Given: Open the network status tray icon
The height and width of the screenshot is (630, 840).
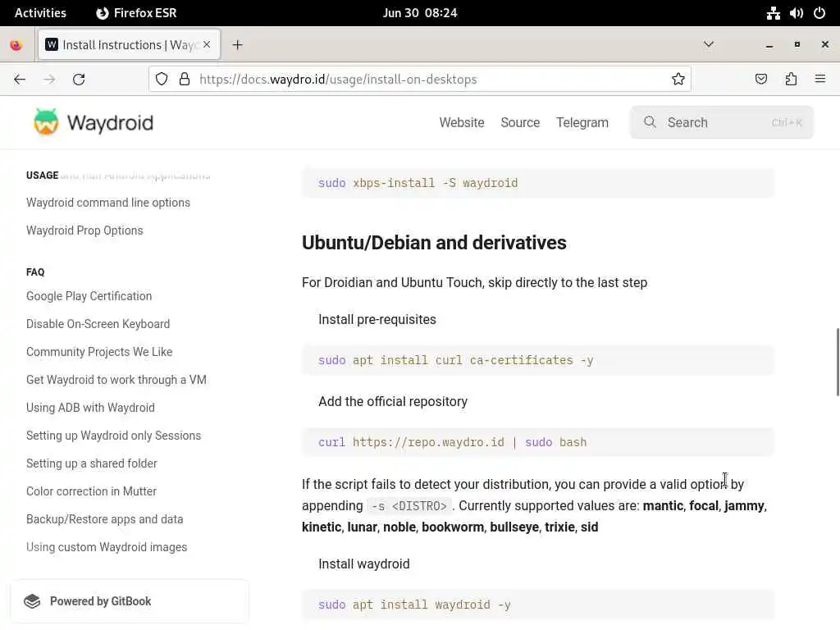Looking at the screenshot, I should [x=773, y=13].
